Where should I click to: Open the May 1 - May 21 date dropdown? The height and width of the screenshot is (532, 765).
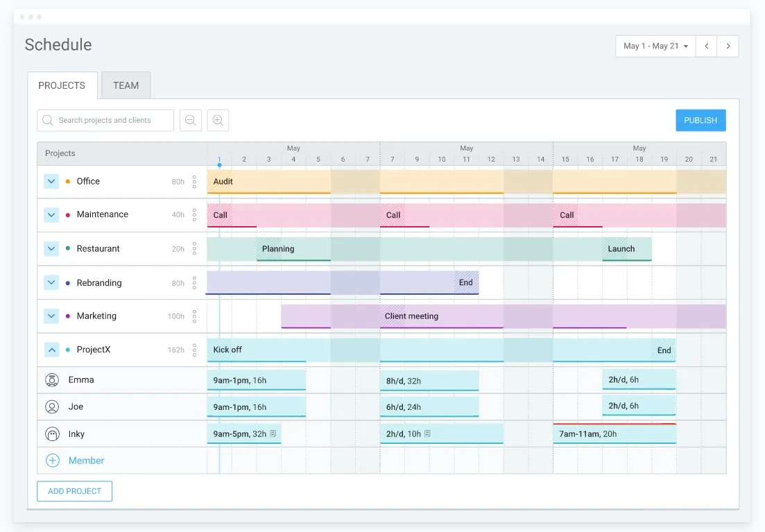click(x=655, y=46)
